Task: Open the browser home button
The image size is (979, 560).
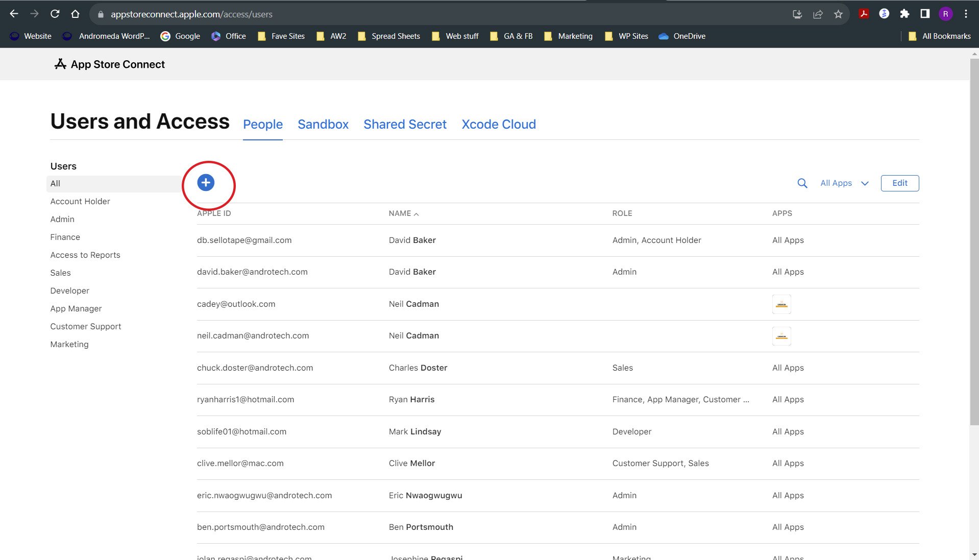Action: coord(75,14)
